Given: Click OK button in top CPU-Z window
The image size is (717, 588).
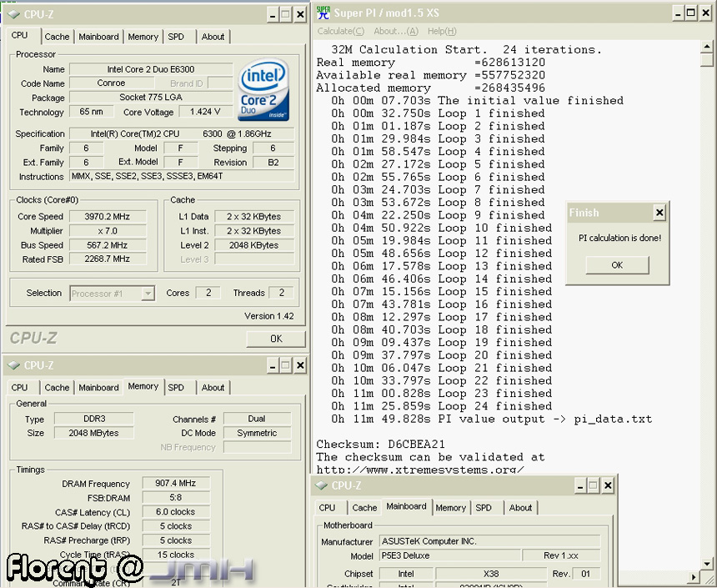Looking at the screenshot, I should click(276, 339).
